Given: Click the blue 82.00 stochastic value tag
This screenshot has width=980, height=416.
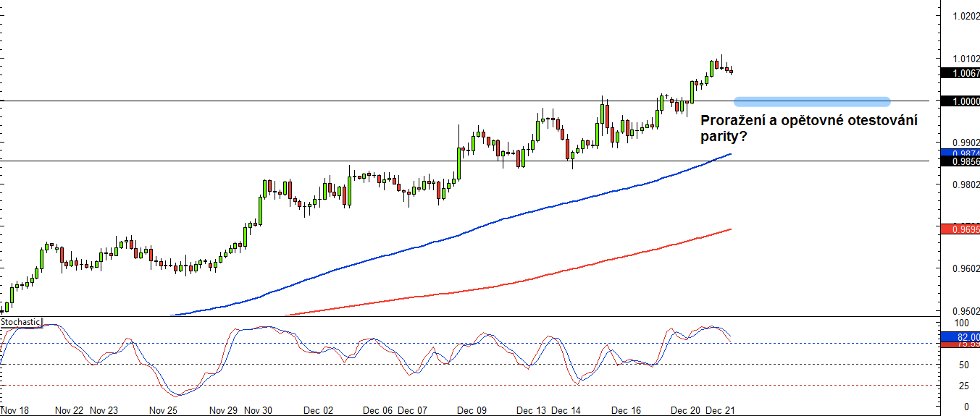Looking at the screenshot, I should [960, 337].
